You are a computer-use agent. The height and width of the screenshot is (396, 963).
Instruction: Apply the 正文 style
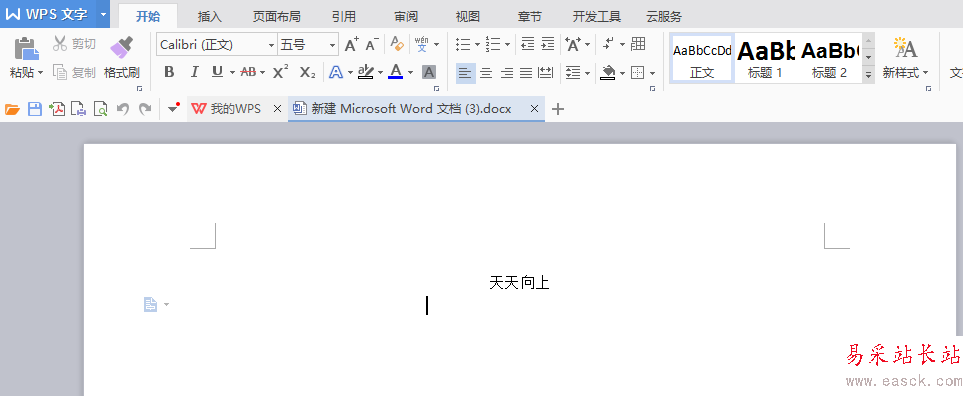coord(702,58)
